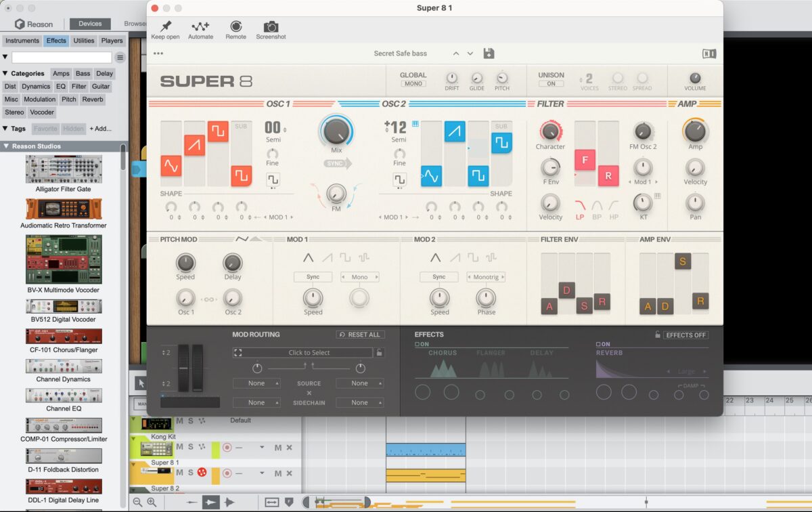The image size is (812, 512).
Task: Select the BP filter type
Action: click(597, 209)
